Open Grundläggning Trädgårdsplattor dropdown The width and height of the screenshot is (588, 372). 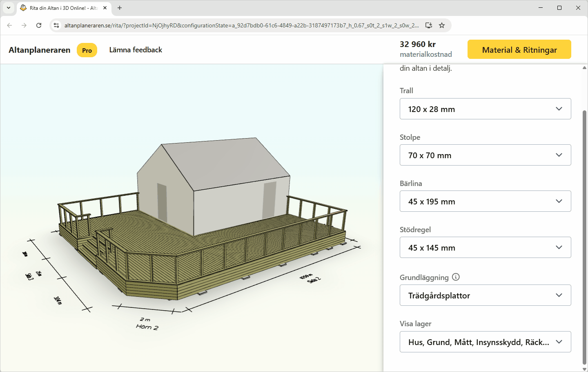click(485, 295)
